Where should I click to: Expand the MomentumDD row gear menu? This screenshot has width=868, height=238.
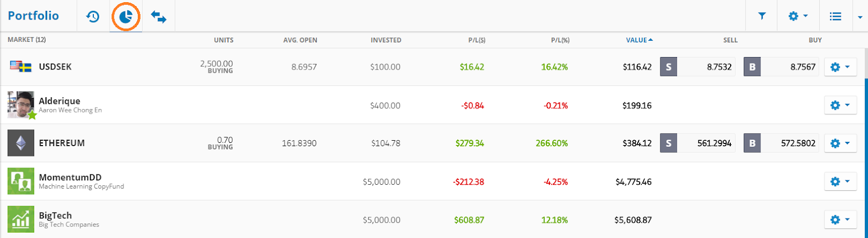click(840, 181)
